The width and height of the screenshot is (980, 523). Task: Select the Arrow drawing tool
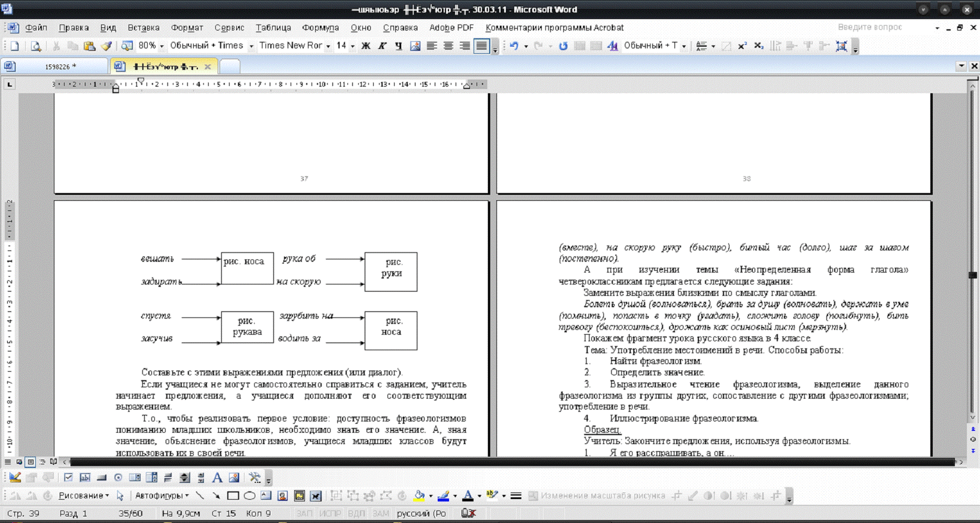pos(216,496)
